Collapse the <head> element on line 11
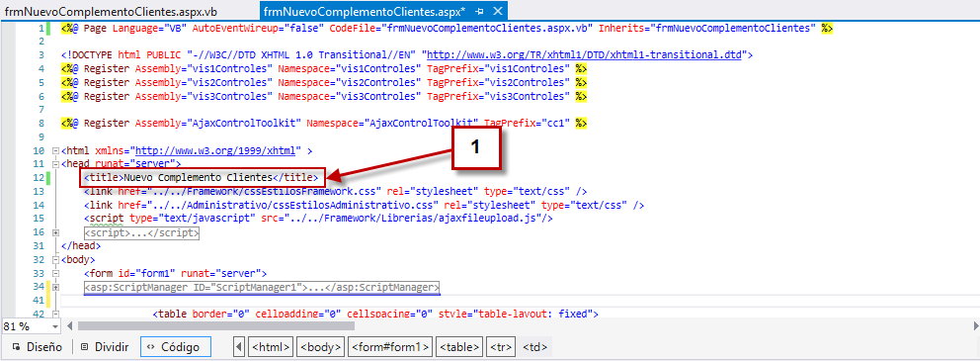Viewport: 980px width, 361px height. (55, 164)
